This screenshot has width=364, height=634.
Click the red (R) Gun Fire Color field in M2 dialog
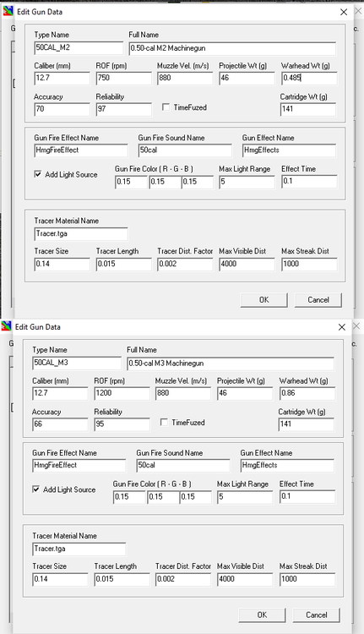click(x=131, y=182)
